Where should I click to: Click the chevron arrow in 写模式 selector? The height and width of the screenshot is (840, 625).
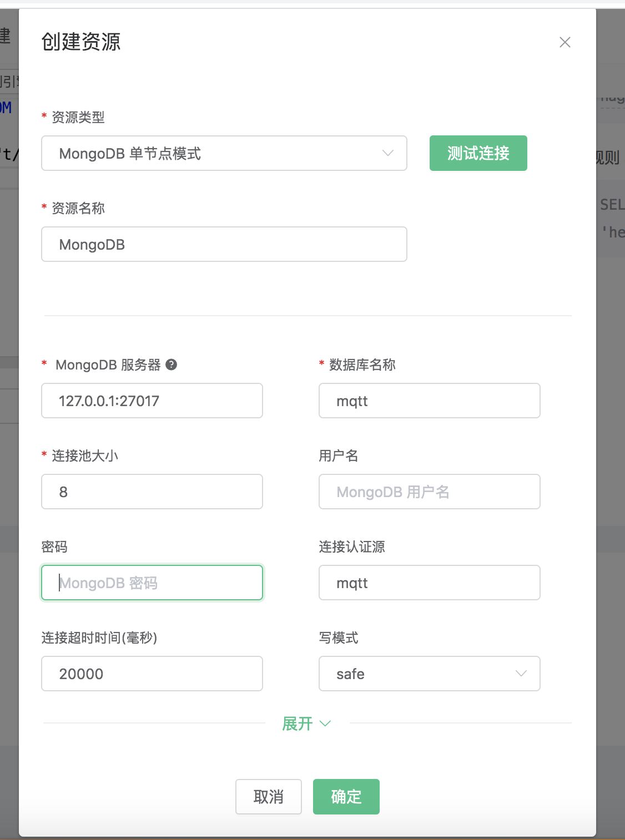click(521, 674)
